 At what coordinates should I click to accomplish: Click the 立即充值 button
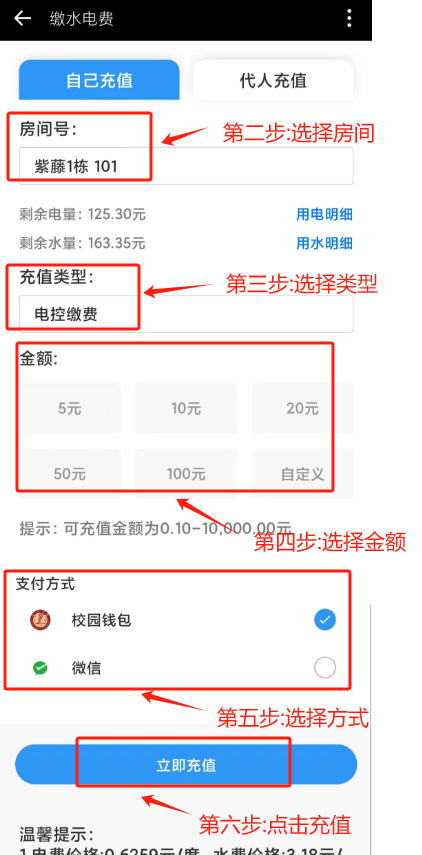point(186,764)
